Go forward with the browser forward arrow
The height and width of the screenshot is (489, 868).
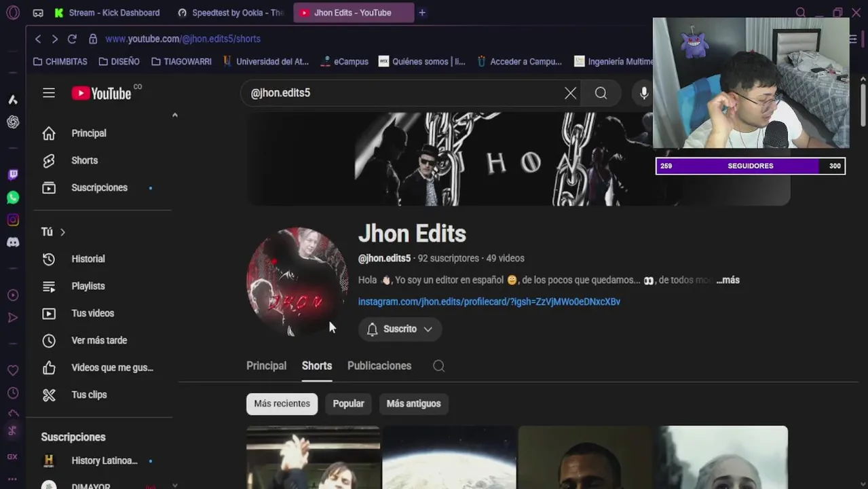coord(55,39)
